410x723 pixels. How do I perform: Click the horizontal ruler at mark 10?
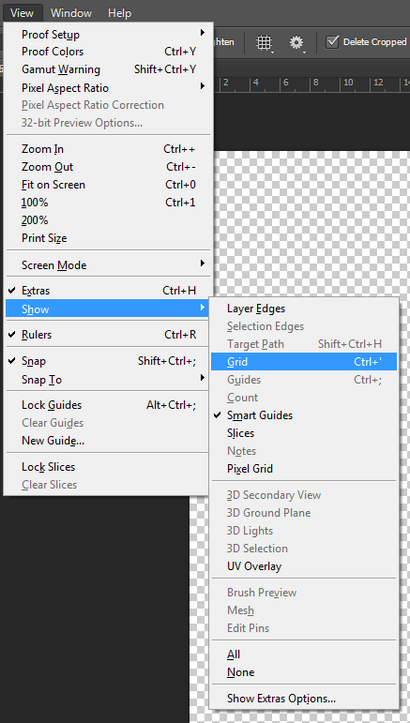348,83
